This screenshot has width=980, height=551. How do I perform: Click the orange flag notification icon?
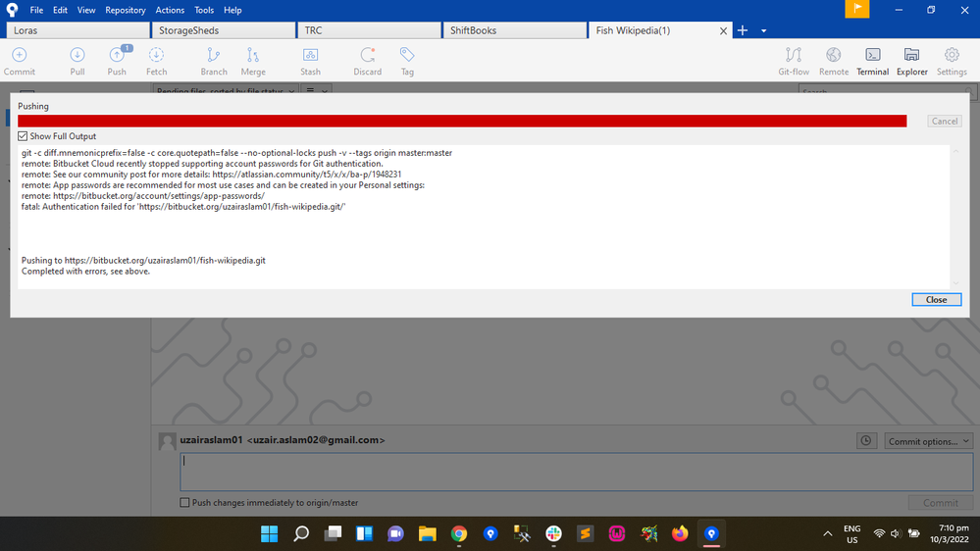pyautogui.click(x=856, y=9)
